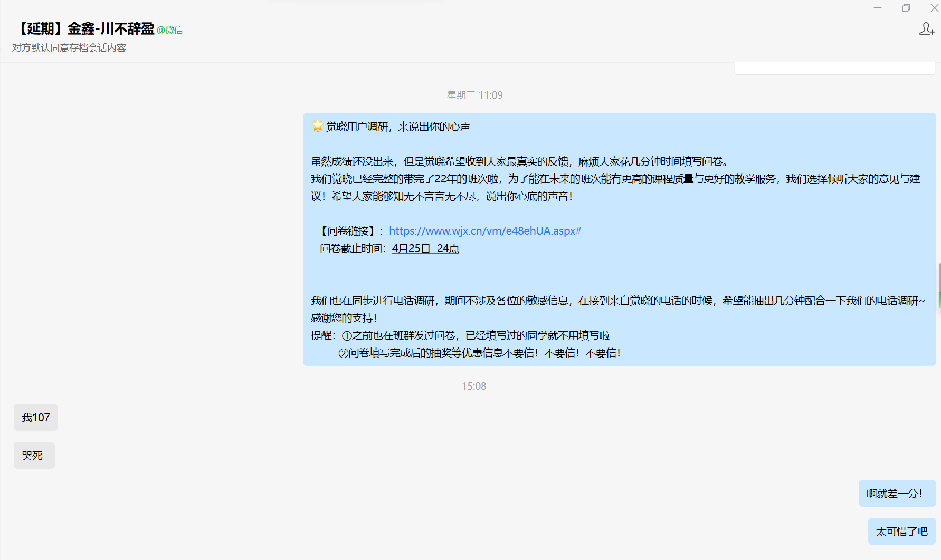Select the '哭死' message bubble
941x560 pixels.
34,456
